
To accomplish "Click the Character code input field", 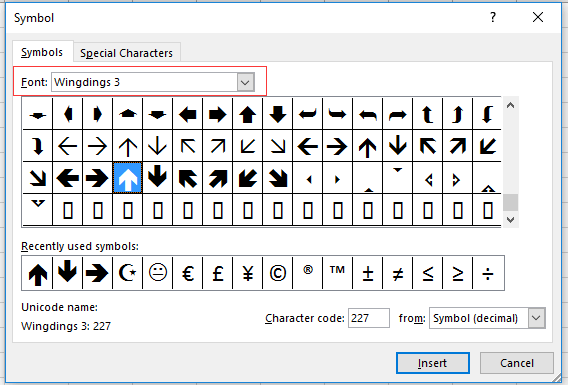I will point(369,318).
